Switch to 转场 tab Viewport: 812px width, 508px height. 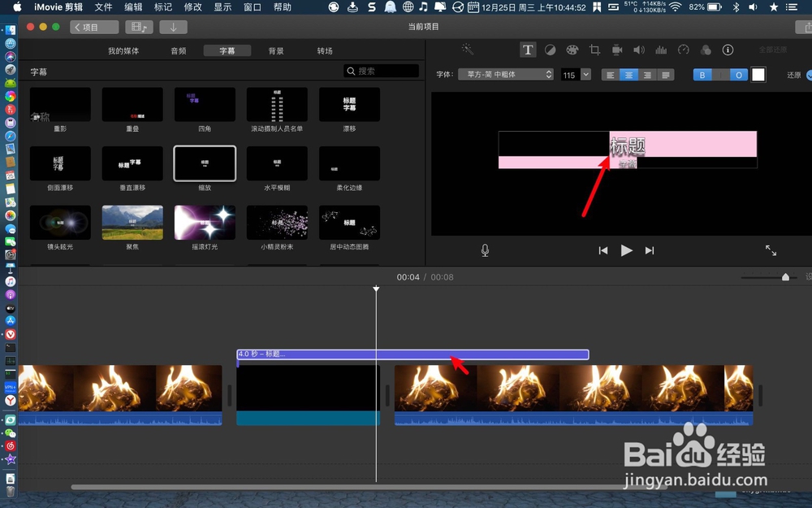[x=325, y=50]
